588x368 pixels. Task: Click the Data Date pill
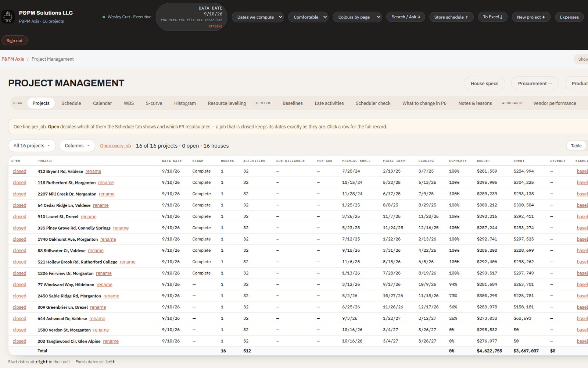coord(191,17)
